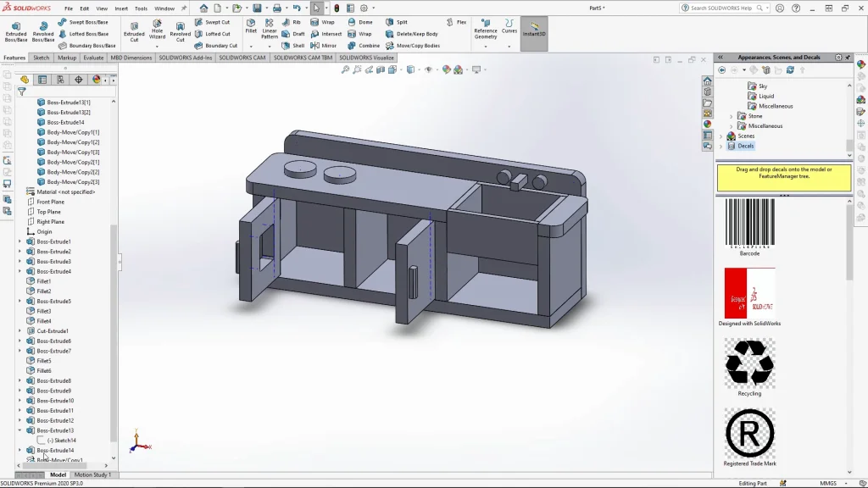Toggle the menu bar pin
The height and width of the screenshot is (488, 868).
coord(184,8)
